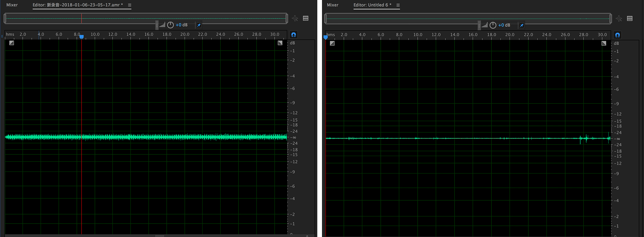644x237 pixels.
Task: Open the amr file editor panel menu
Action: (129, 5)
